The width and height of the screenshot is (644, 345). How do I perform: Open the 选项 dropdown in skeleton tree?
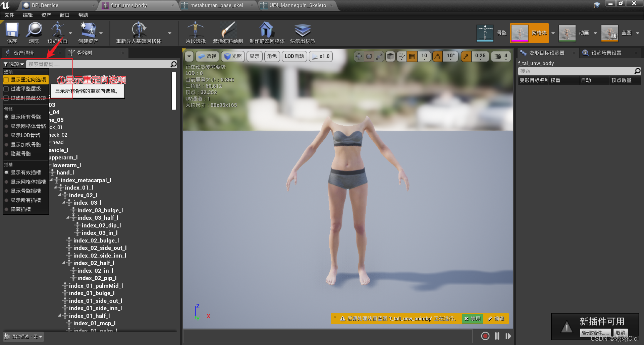(x=14, y=64)
